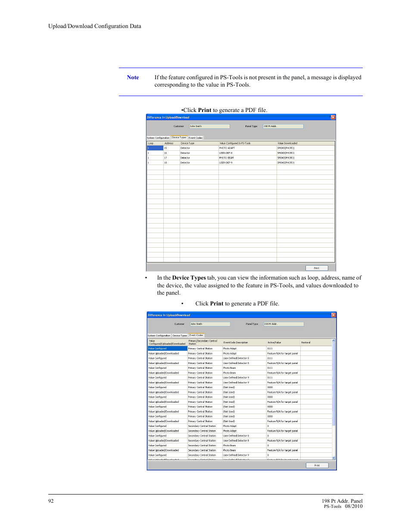Open System Configuration tab in lower dialog
The height and width of the screenshot is (532, 411).
pos(159,336)
